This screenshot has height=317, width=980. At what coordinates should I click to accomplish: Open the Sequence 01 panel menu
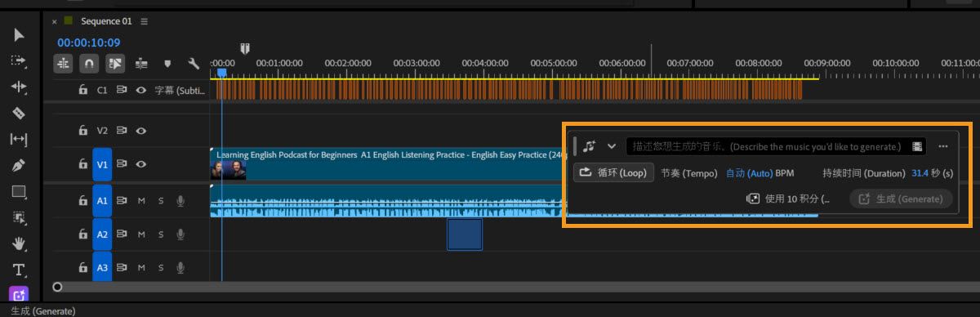pyautogui.click(x=145, y=21)
